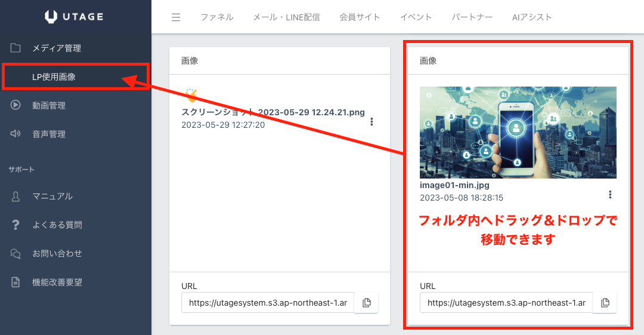Click the question mark icon for よくある質問
Image resolution: width=644 pixels, height=335 pixels.
[x=16, y=225]
